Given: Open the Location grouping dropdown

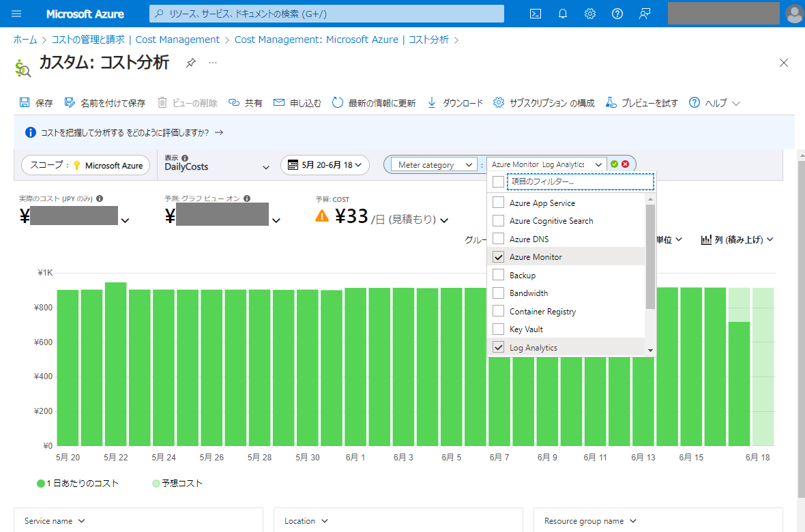Looking at the screenshot, I should 306,520.
